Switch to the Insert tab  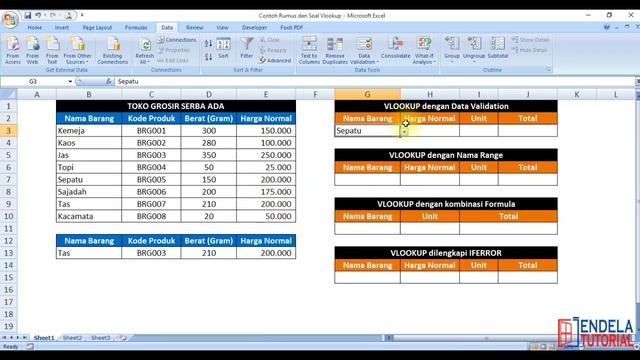pyautogui.click(x=62, y=27)
